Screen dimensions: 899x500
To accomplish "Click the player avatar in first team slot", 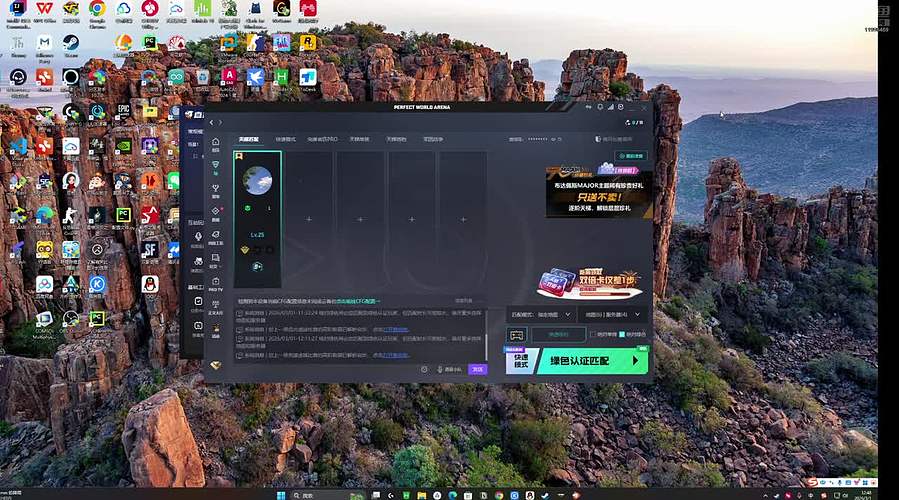I will (257, 181).
